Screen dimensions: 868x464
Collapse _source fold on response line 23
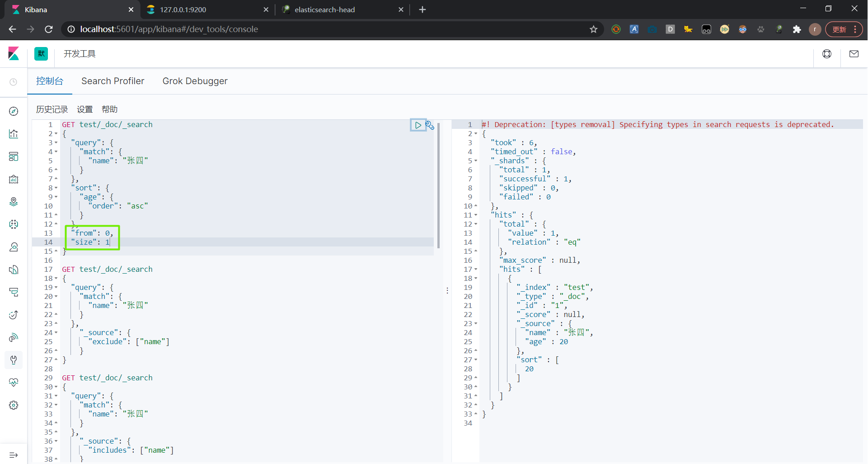[x=476, y=324]
